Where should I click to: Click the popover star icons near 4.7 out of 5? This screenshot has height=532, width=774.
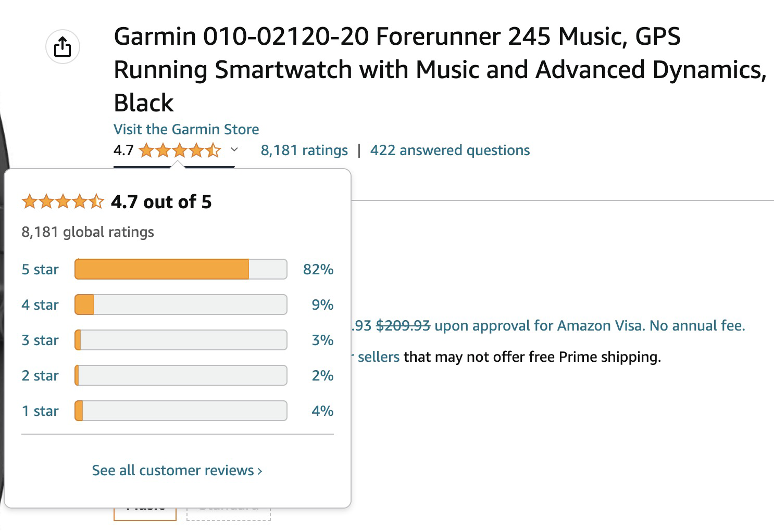tap(63, 201)
